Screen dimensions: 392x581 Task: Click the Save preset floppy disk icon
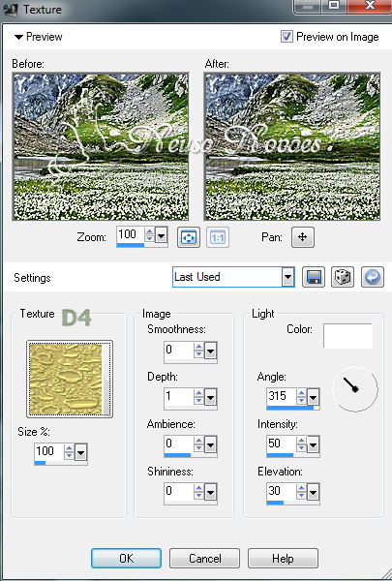314,277
